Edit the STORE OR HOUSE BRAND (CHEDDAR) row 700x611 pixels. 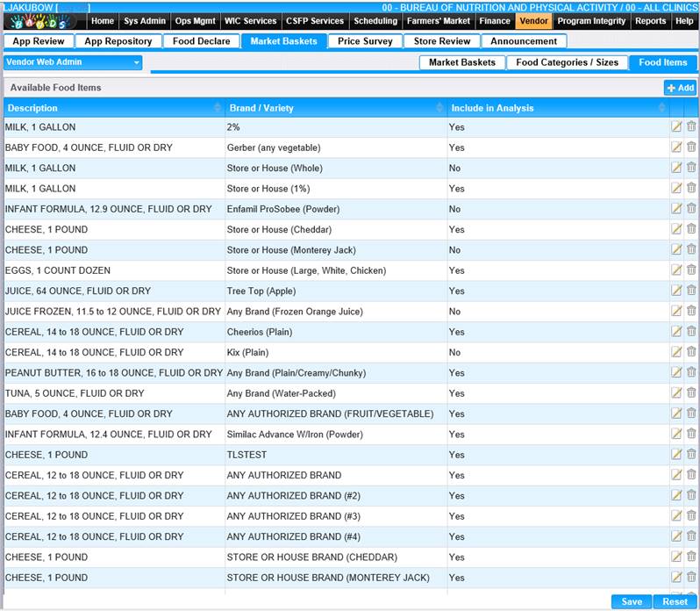pyautogui.click(x=676, y=557)
